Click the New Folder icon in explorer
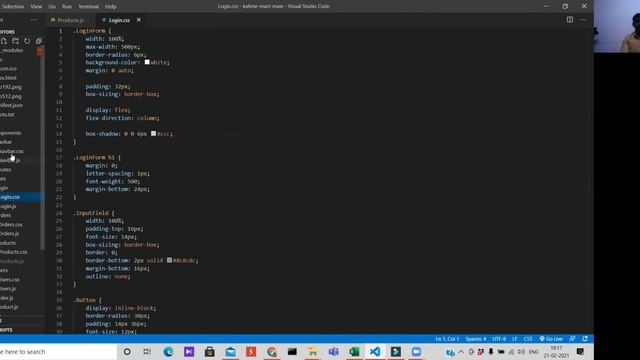The image size is (640, 360). [16, 41]
